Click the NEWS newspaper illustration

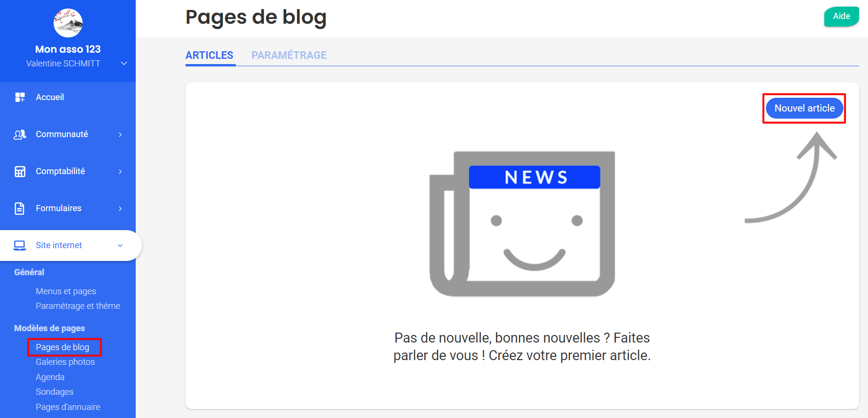(522, 224)
